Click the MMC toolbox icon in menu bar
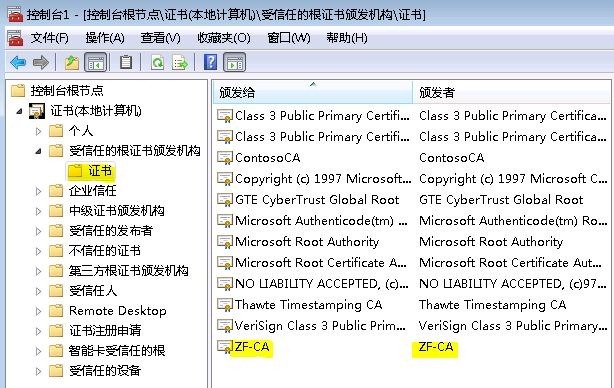The height and width of the screenshot is (388, 614). click(x=16, y=38)
